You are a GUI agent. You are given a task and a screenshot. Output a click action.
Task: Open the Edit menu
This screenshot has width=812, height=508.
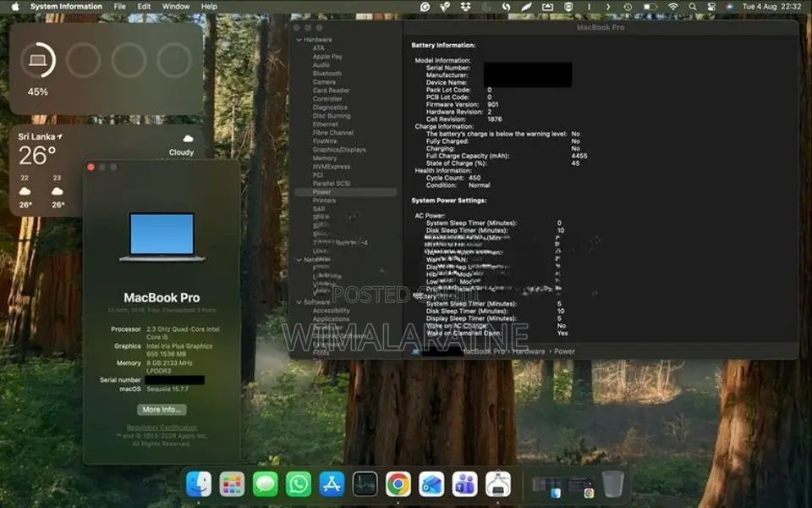point(144,7)
